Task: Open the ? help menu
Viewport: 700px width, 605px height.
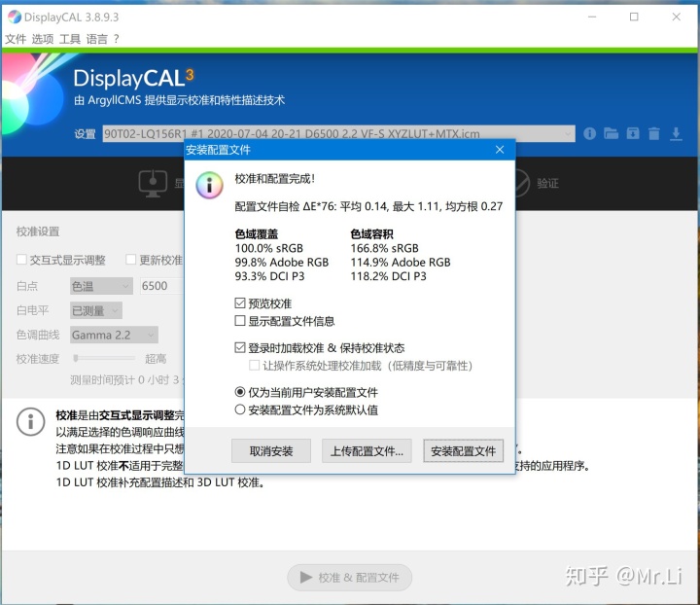Action: click(x=117, y=39)
